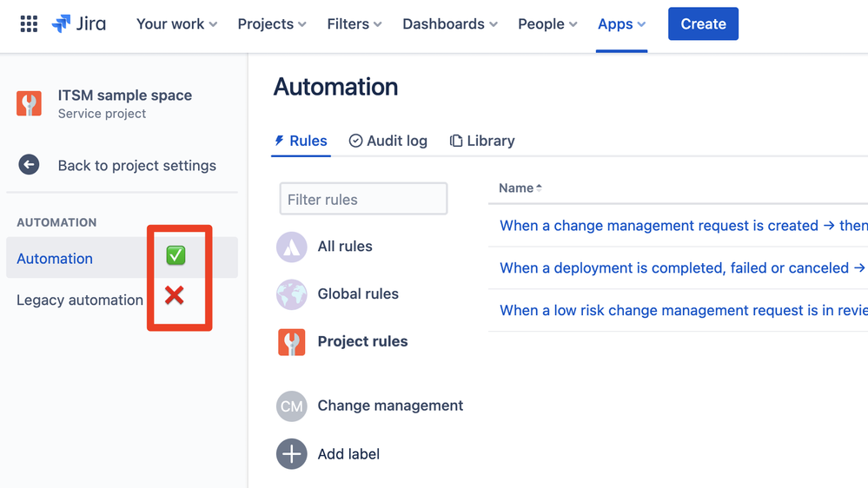Open the Library tab
Viewport: 868px width, 488px height.
pos(482,141)
